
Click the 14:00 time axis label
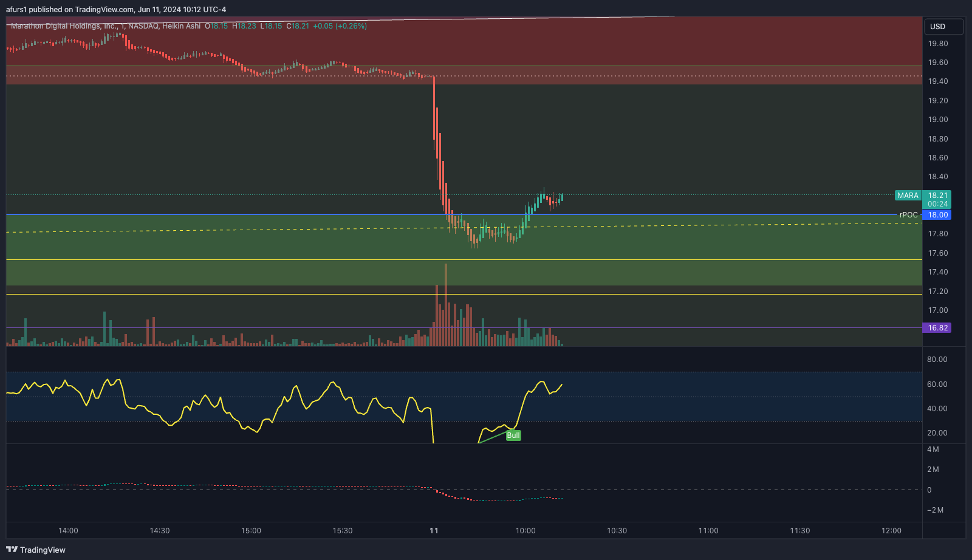click(x=68, y=531)
